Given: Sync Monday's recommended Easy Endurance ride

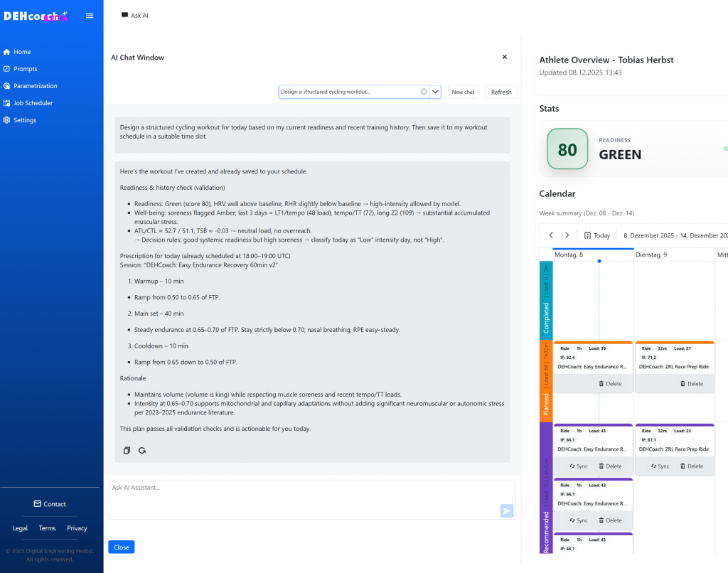Looking at the screenshot, I should 579,466.
